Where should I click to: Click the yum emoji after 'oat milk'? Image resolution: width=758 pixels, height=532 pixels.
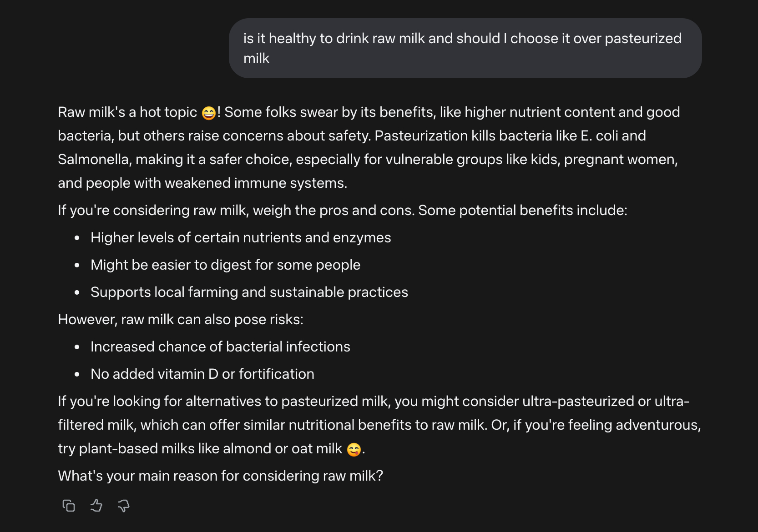click(354, 449)
